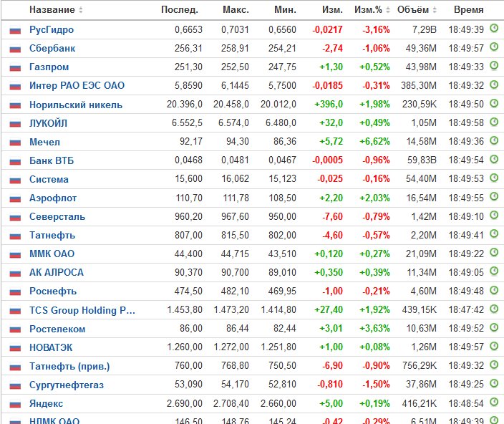Click the clock icon in the ЛУКОЙЛ row
Image resolution: width=504 pixels, height=424 pixels.
pos(494,122)
